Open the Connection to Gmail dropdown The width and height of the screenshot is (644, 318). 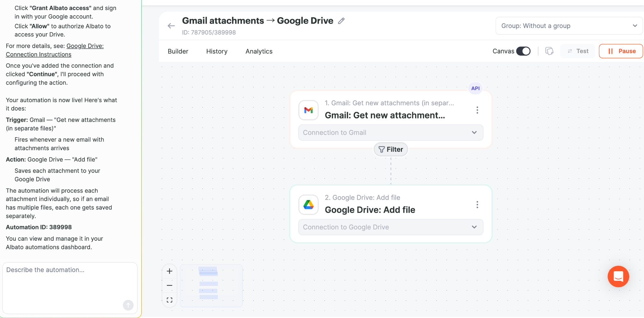[391, 133]
